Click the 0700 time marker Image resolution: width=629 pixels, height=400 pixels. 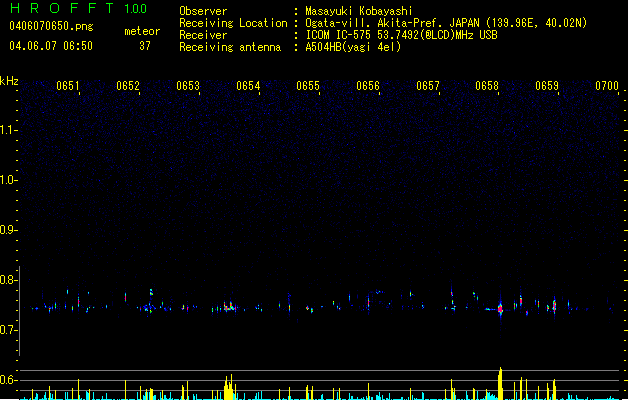607,86
